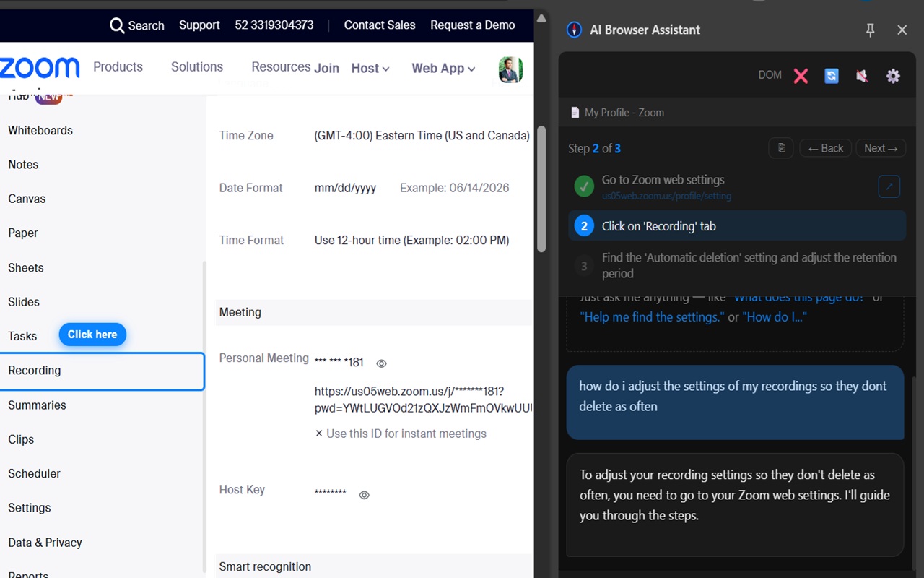Pin the AI Browser Assistant panel
The height and width of the screenshot is (578, 924).
[870, 30]
